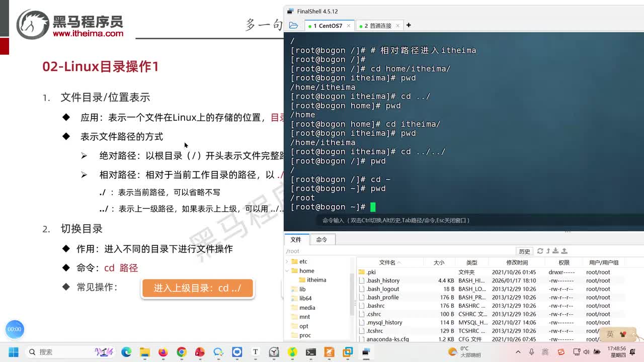Sort by 类型 column header
644x362 pixels.
click(471, 262)
